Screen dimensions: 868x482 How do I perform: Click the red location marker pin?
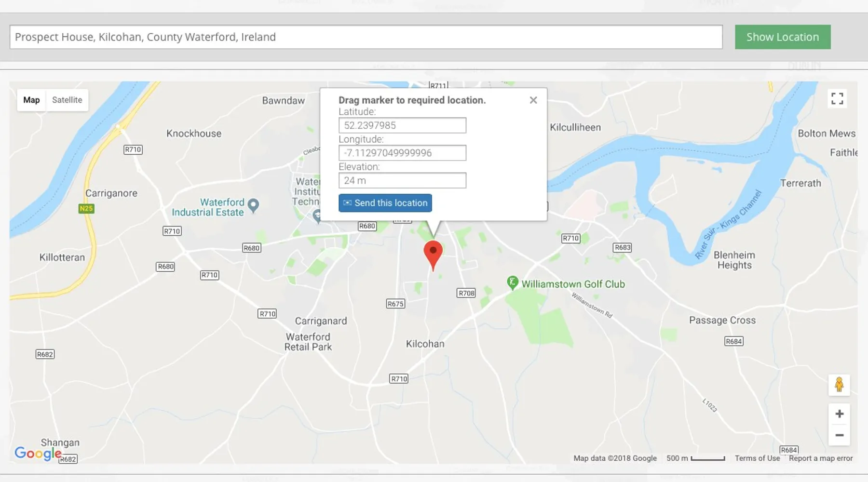[x=433, y=255]
